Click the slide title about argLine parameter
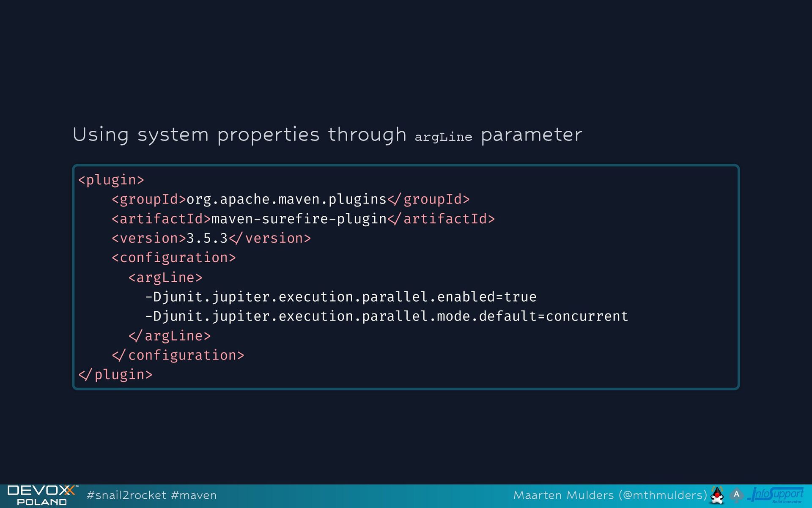Screen dimensions: 812x508 [327, 135]
